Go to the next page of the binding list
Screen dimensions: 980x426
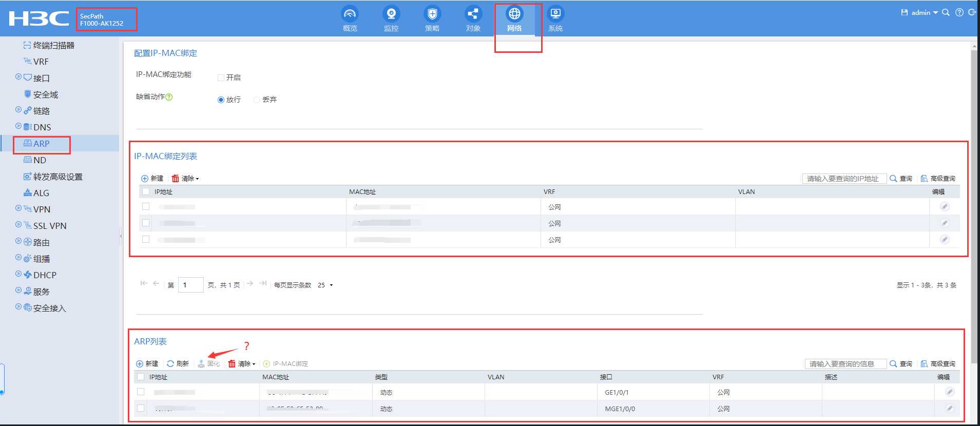[x=250, y=283]
